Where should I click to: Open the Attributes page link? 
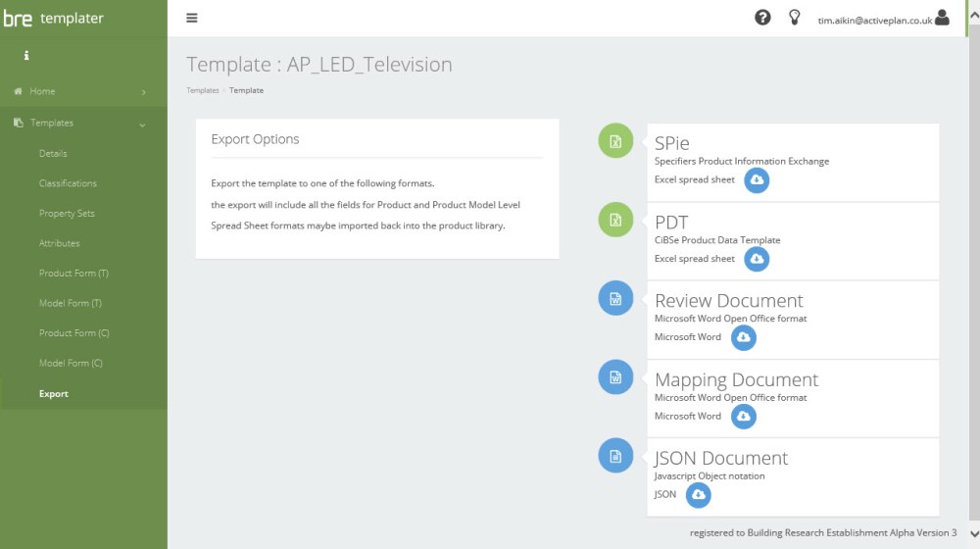(60, 243)
